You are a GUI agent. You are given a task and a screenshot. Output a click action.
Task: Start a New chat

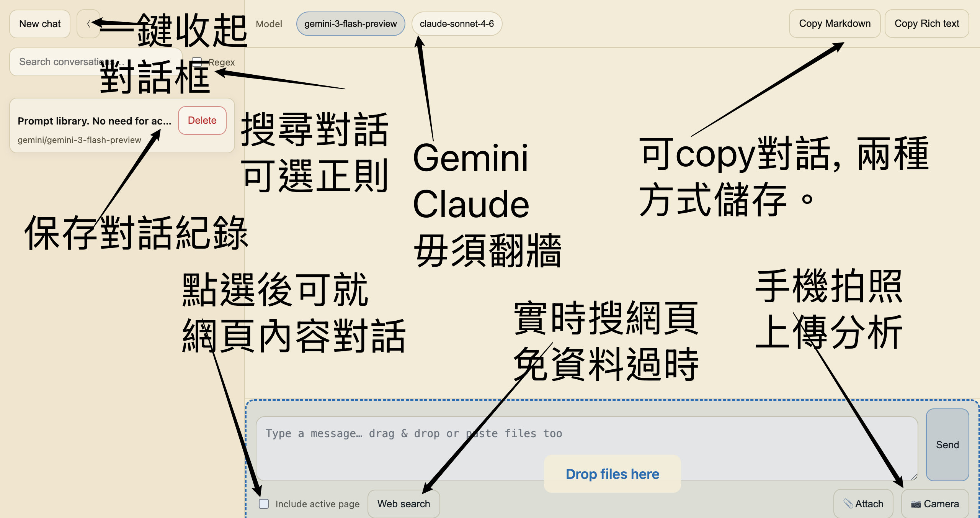40,24
